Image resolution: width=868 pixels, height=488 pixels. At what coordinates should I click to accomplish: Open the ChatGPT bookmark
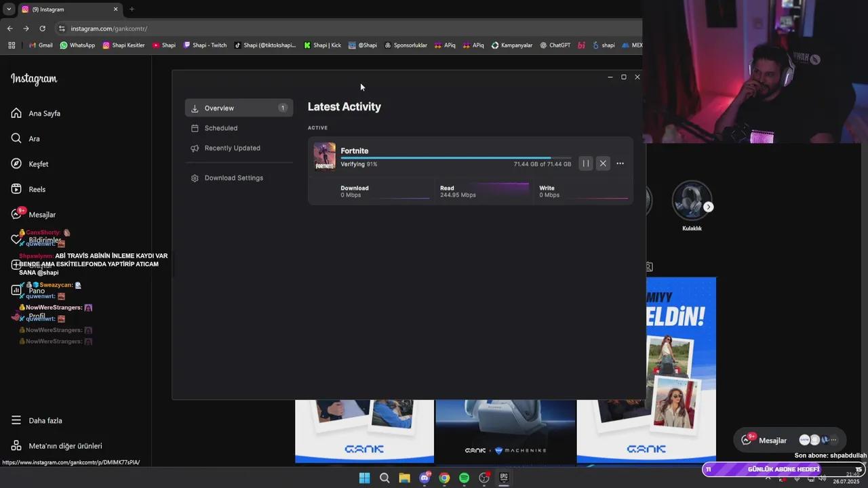coord(555,45)
